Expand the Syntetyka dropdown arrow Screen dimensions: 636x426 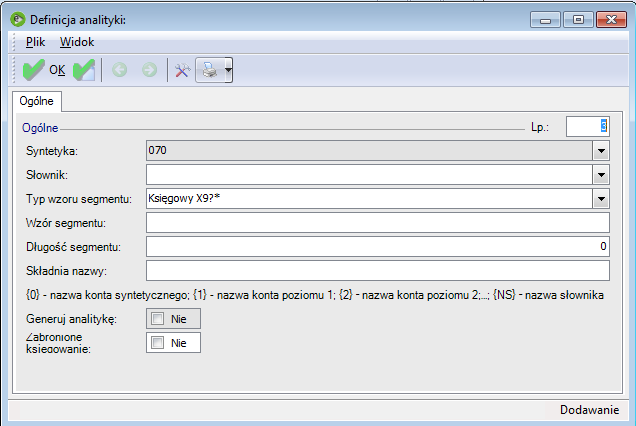[x=601, y=151]
